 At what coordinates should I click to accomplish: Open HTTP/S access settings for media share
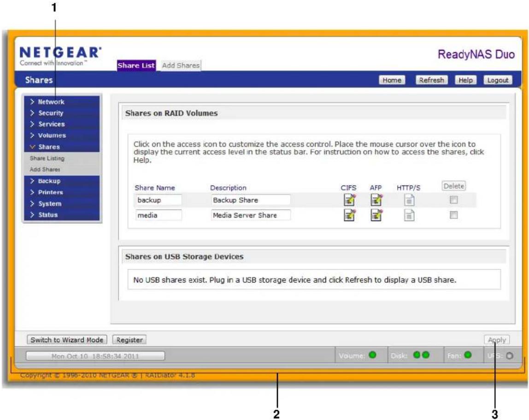point(409,215)
